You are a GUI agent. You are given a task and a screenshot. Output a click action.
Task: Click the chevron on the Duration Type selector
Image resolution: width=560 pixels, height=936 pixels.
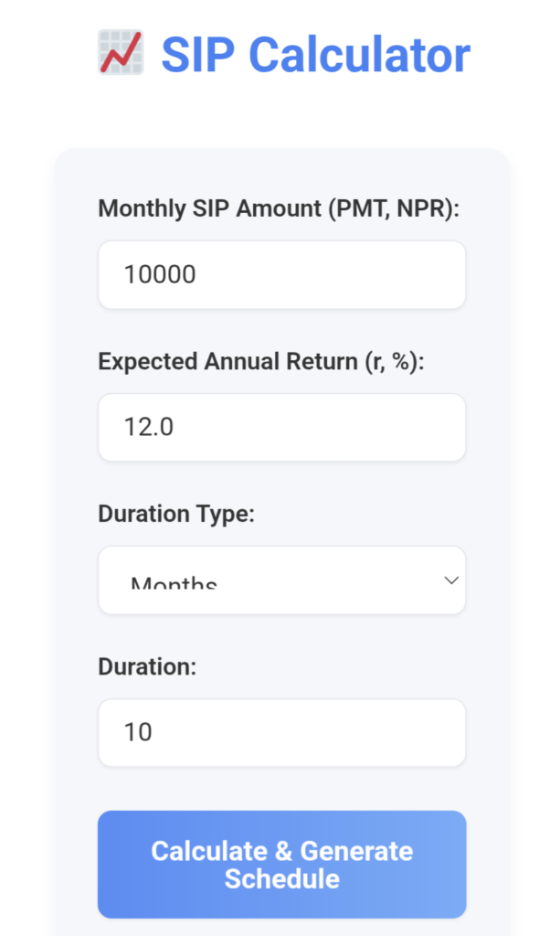click(x=450, y=580)
